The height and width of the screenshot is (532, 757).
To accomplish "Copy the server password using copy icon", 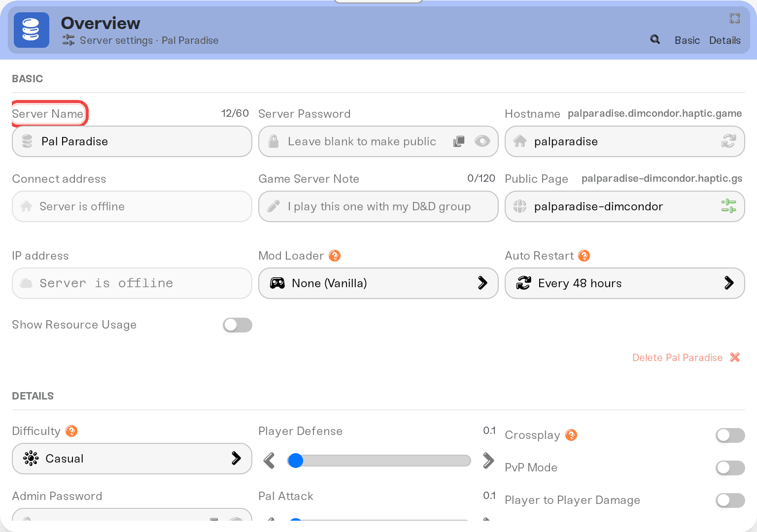I will click(459, 141).
